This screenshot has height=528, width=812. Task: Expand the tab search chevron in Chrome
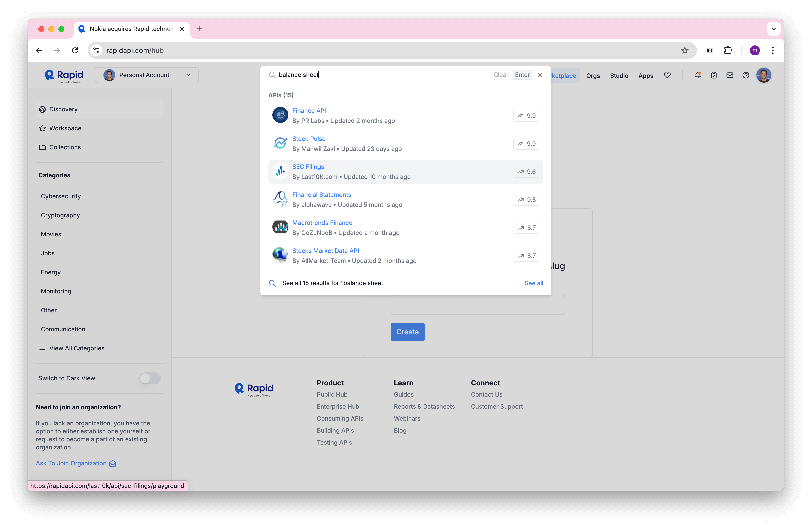(774, 29)
